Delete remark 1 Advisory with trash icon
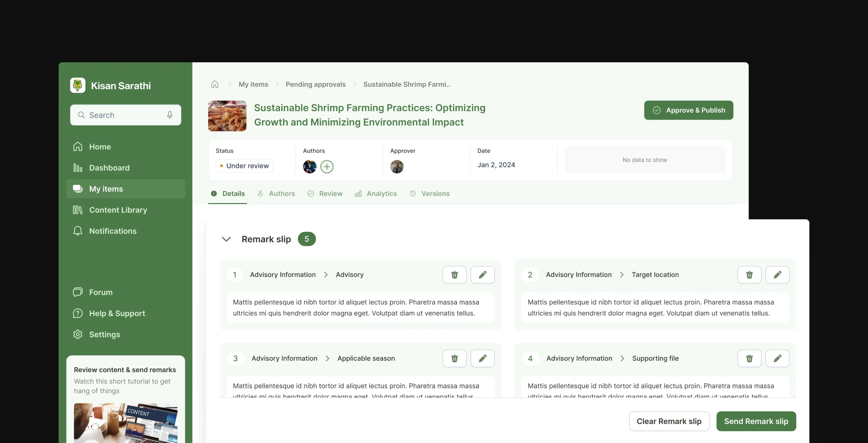The width and height of the screenshot is (868, 443). [454, 275]
